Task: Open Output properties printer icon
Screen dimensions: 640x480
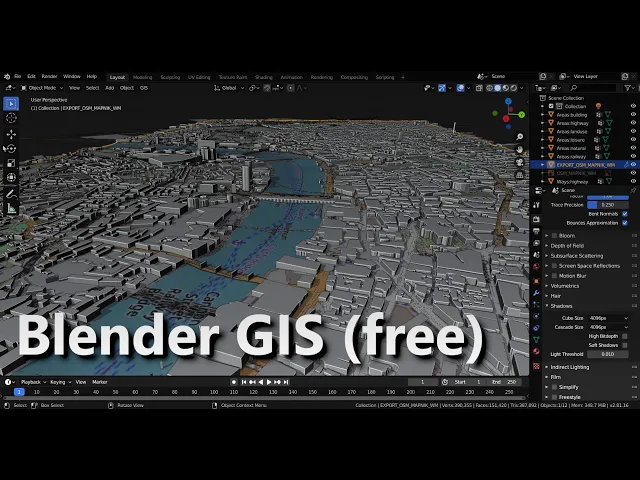Action: (x=536, y=231)
